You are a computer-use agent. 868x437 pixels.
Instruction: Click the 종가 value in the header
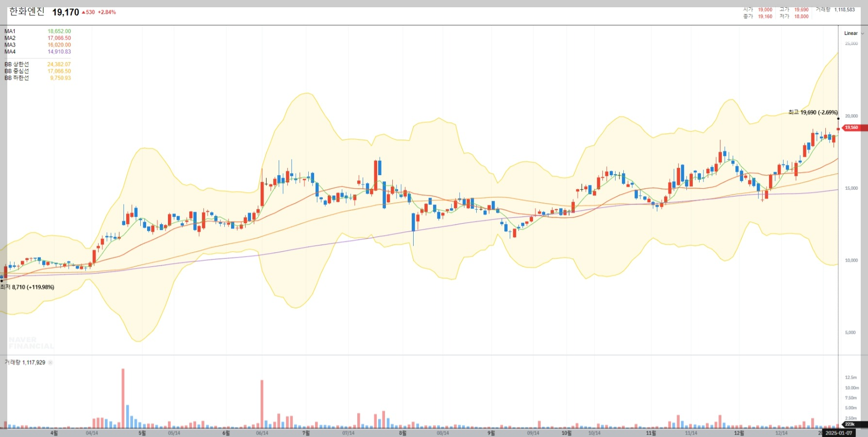[765, 16]
